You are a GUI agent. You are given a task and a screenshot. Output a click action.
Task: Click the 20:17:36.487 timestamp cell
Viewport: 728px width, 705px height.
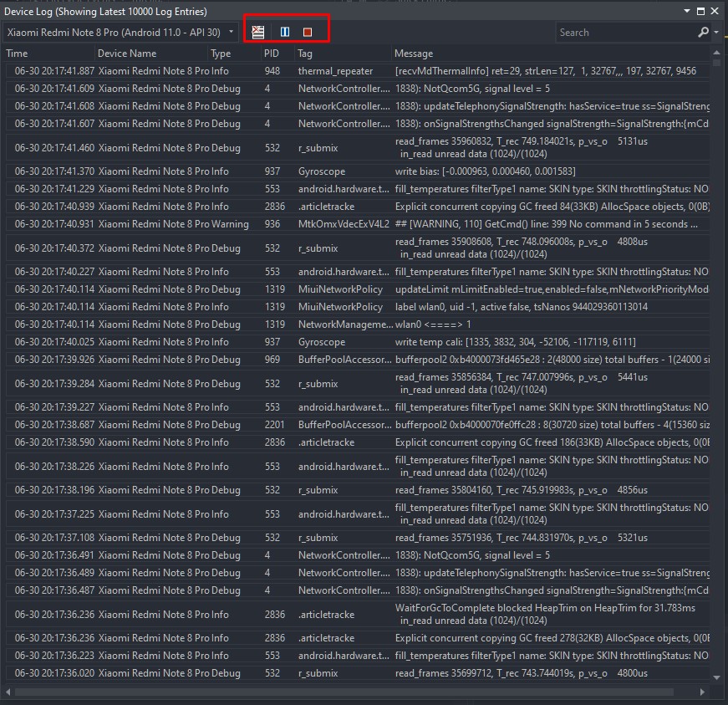pyautogui.click(x=54, y=590)
